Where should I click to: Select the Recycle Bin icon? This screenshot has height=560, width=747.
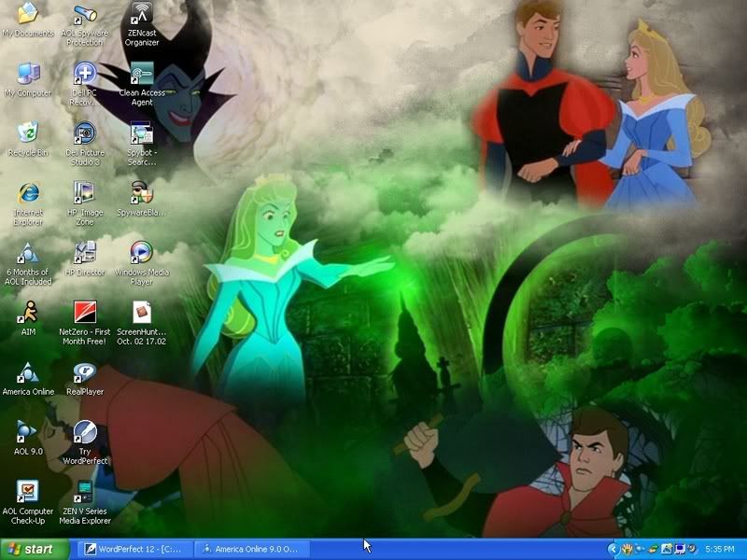(x=28, y=133)
